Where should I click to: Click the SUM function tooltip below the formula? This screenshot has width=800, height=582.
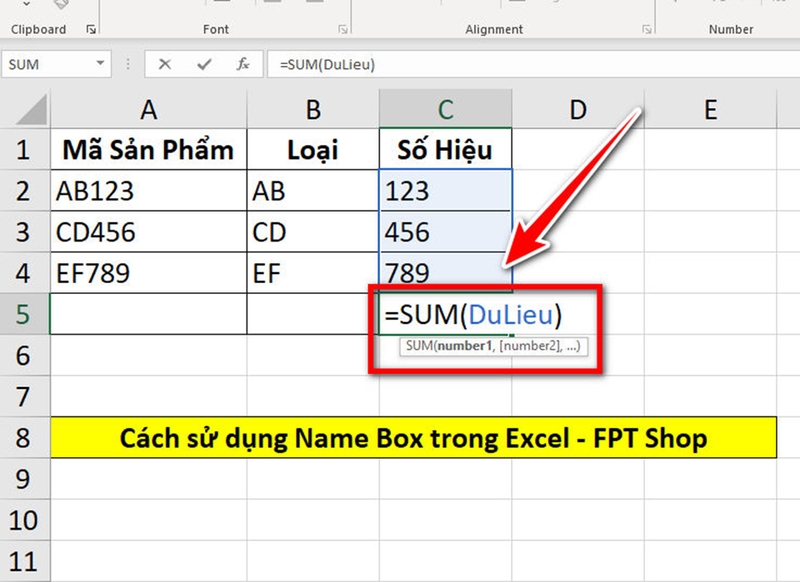496,345
